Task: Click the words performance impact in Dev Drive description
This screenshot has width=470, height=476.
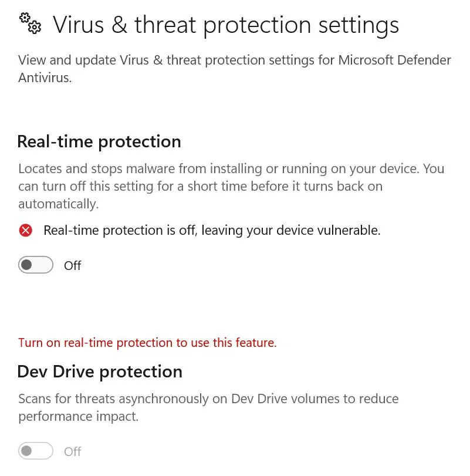Action: (x=78, y=417)
